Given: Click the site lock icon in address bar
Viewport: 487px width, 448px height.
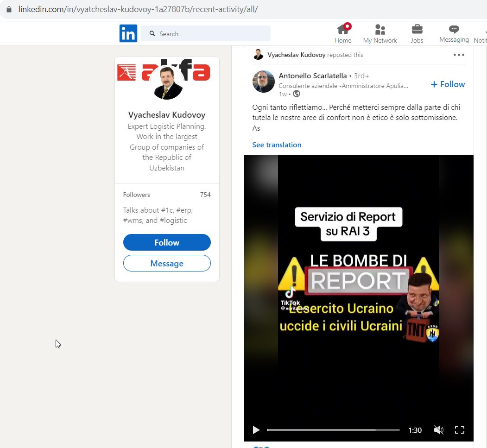Looking at the screenshot, I should pos(9,9).
